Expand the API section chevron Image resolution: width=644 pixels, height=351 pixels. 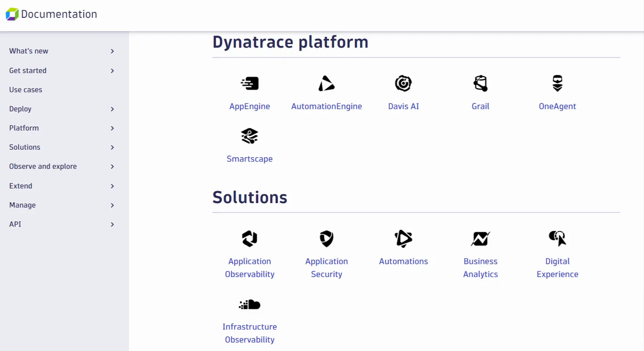[x=112, y=224]
